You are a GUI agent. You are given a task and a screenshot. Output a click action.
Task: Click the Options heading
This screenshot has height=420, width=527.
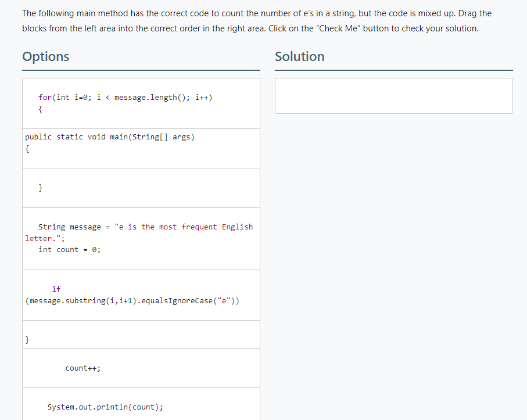[x=45, y=57]
